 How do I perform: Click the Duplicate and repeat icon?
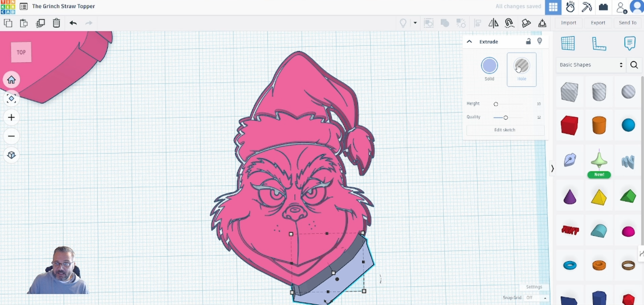pos(40,23)
